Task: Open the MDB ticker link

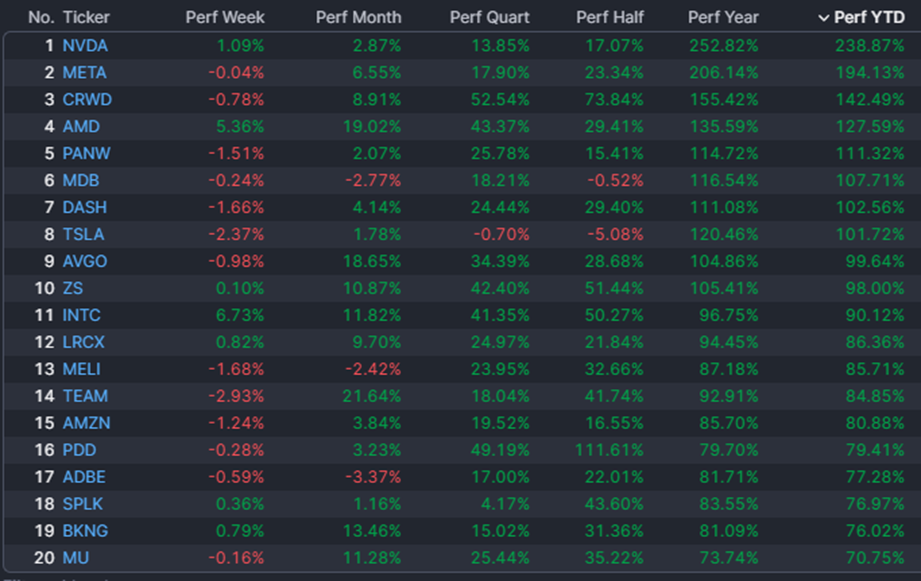Action: point(81,180)
